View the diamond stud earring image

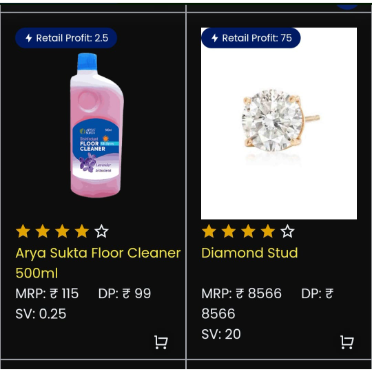pyautogui.click(x=279, y=124)
